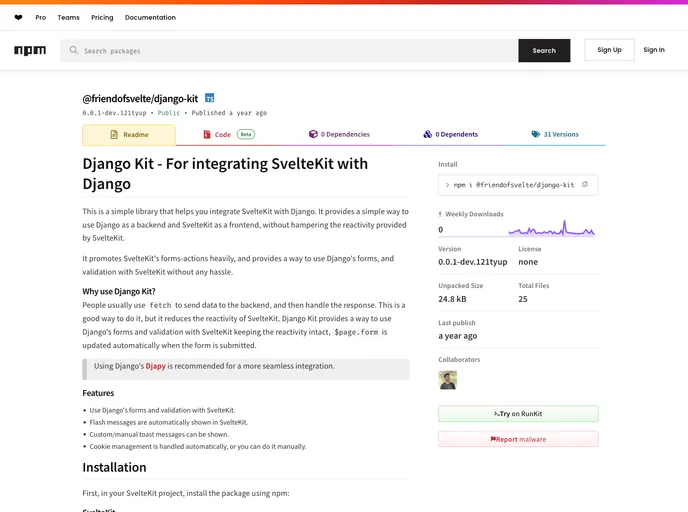
Task: Click the TypeScript badge beside package name
Action: tap(210, 98)
